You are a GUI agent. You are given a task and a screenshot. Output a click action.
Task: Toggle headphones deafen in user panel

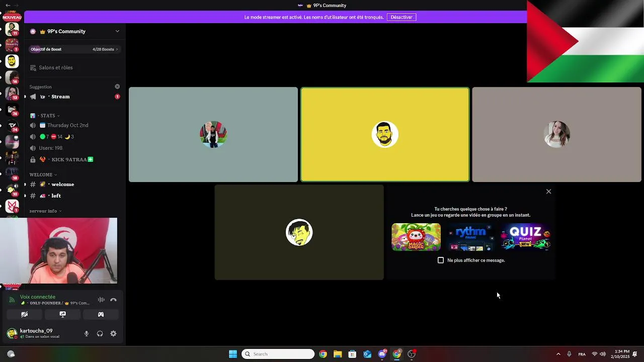pos(100,333)
